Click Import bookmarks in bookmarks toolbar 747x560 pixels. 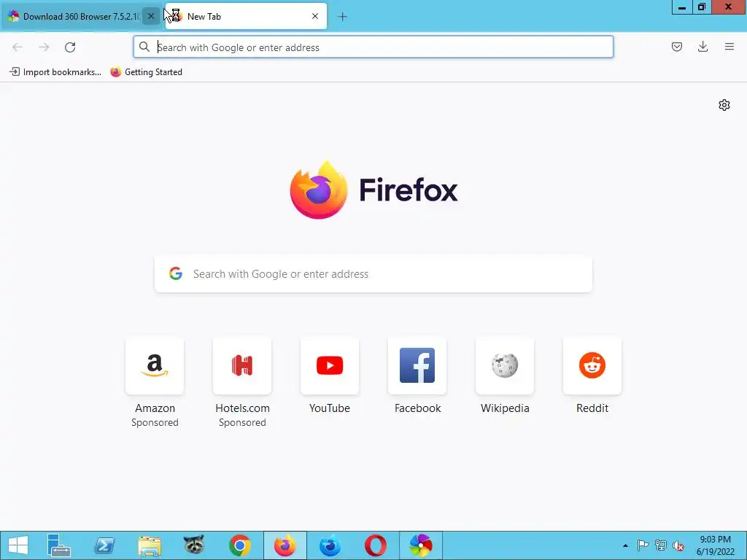(55, 72)
